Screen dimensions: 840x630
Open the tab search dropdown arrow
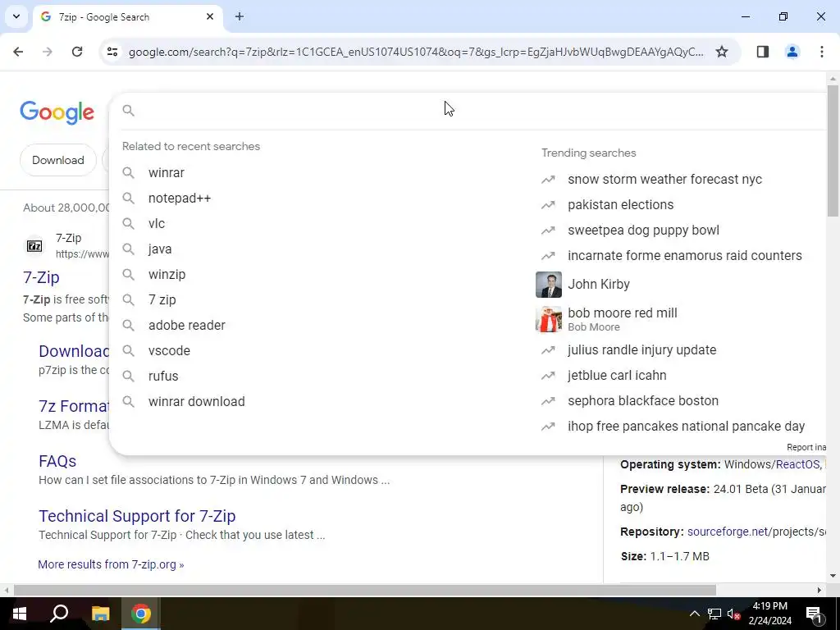(x=16, y=16)
